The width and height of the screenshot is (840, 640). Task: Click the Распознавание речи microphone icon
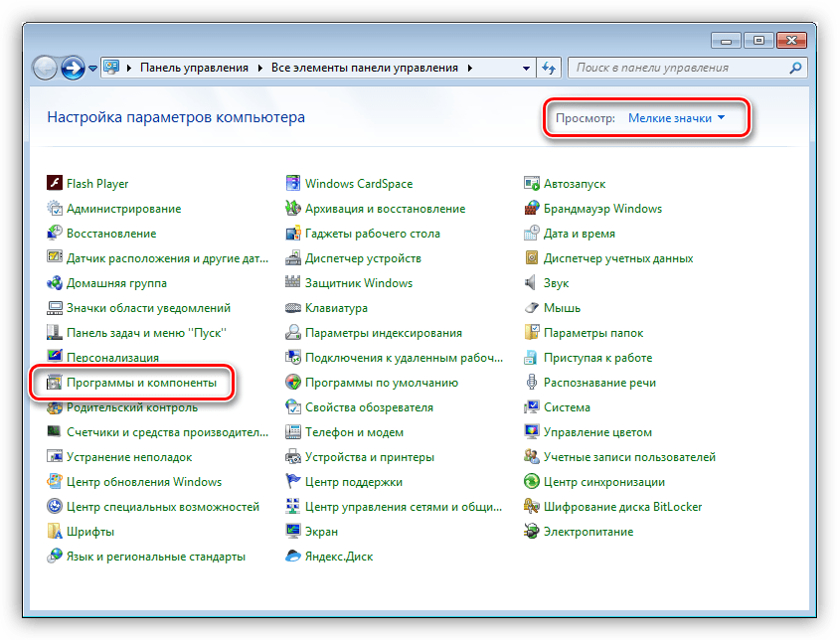coord(532,383)
